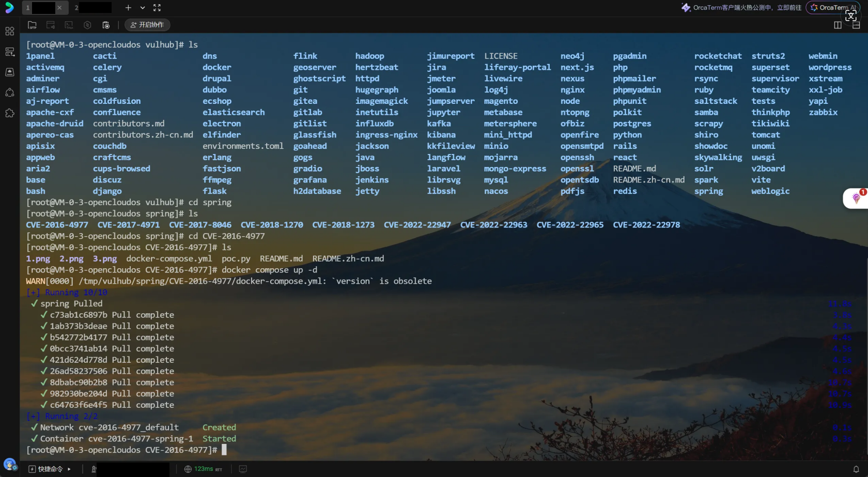This screenshot has width=868, height=477.
Task: Click the CVE-2022-22978 directory name
Action: tap(646, 225)
